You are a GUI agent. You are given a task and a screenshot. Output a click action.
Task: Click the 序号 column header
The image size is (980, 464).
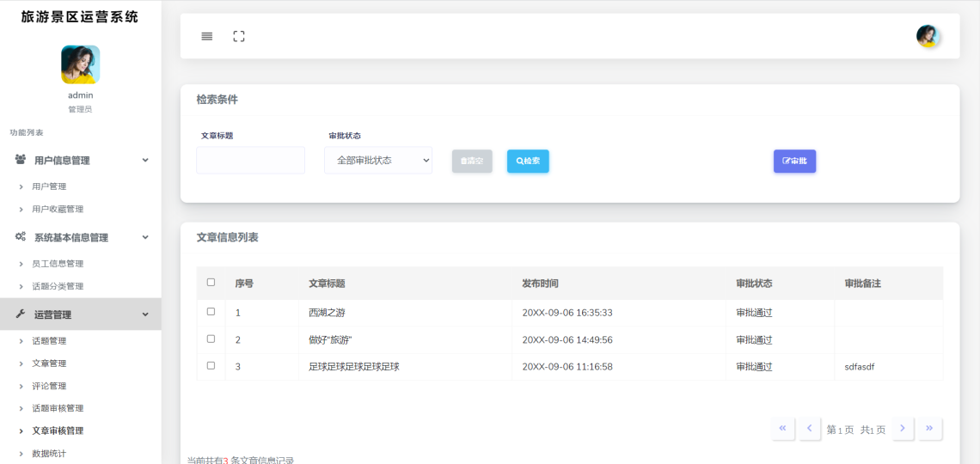[x=244, y=284]
